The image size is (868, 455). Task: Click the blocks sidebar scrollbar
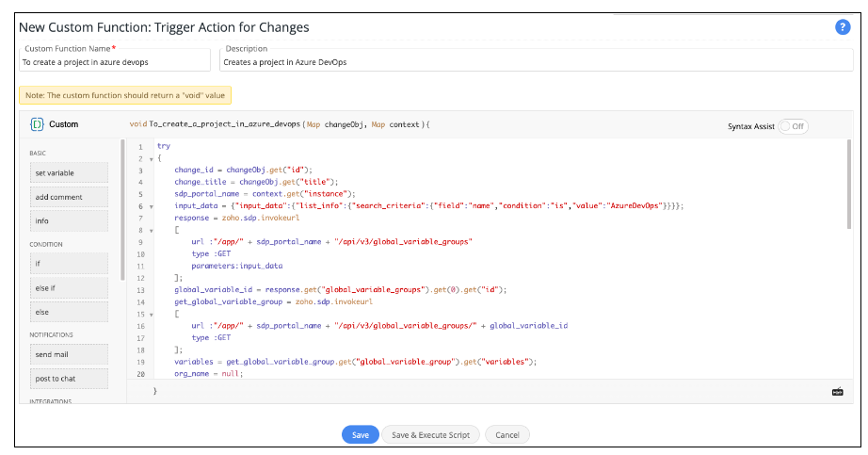coord(123,209)
